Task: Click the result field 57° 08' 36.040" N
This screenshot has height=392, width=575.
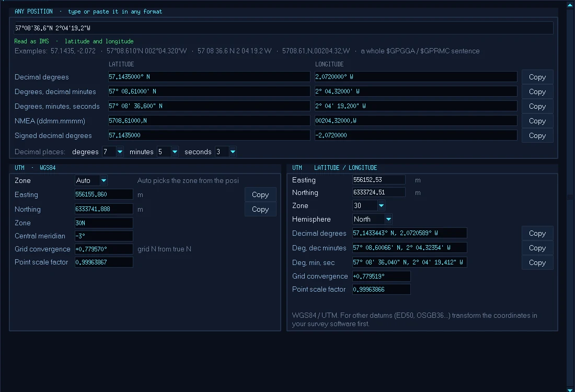Action: (410, 262)
